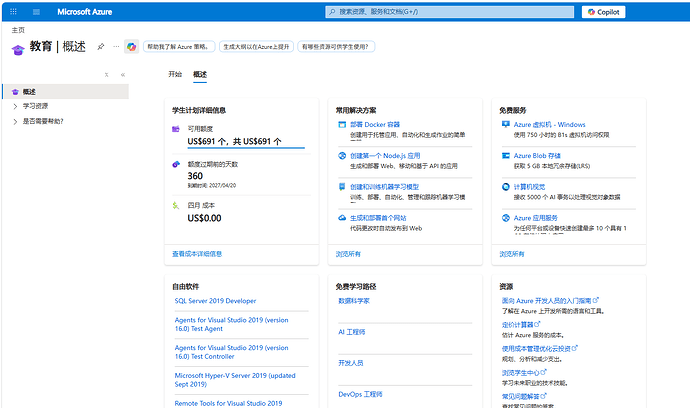Click the 计算机视觉 eye icon
This screenshot has width=690, height=408.
coord(506,187)
